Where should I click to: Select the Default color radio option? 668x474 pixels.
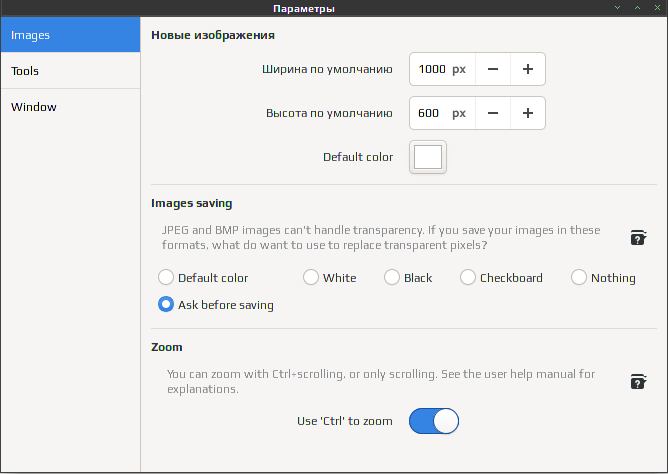coord(203,278)
